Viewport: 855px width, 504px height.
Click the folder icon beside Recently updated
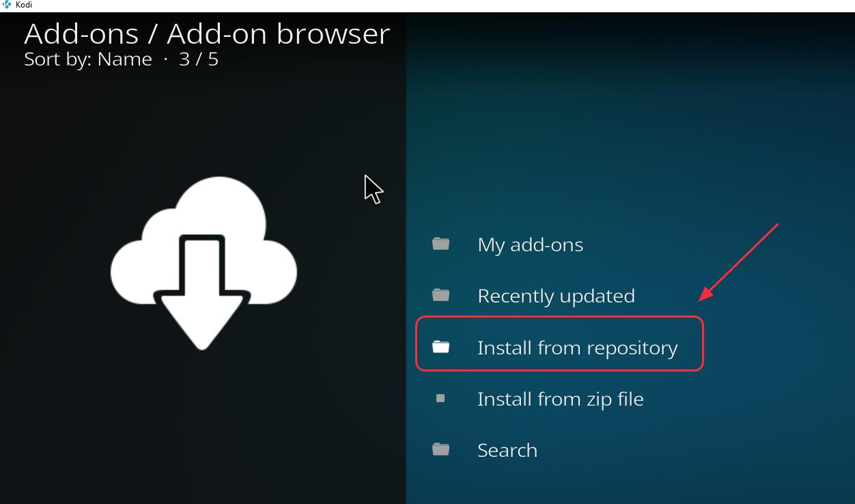coord(440,295)
